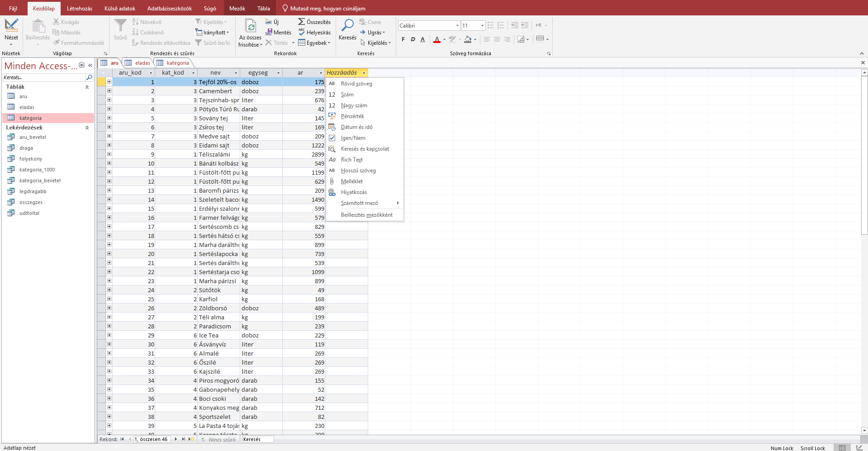Image resolution: width=868 pixels, height=451 pixels.
Task: Click Beillesztés mezőkként menu entry
Action: (x=366, y=215)
